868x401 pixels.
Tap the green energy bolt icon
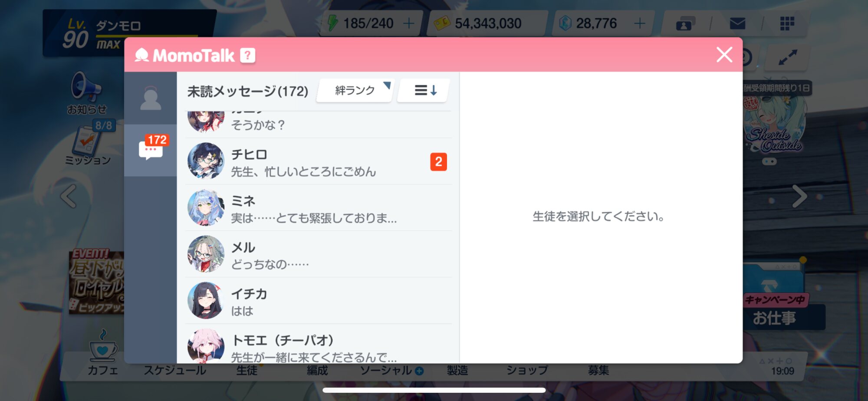332,23
